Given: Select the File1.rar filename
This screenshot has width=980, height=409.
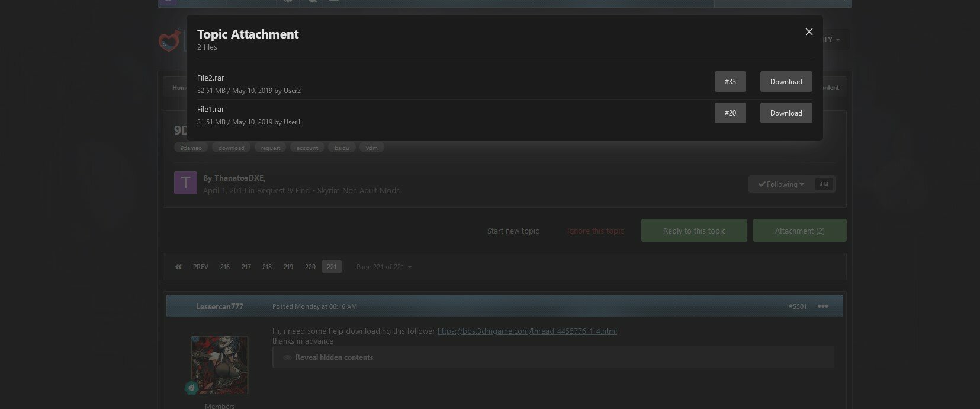Looking at the screenshot, I should [x=211, y=110].
